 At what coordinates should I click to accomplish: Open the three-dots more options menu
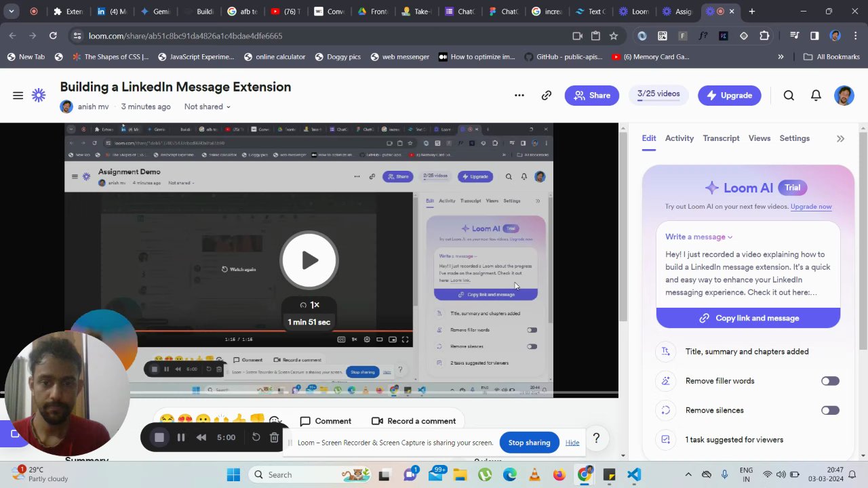[x=519, y=96]
